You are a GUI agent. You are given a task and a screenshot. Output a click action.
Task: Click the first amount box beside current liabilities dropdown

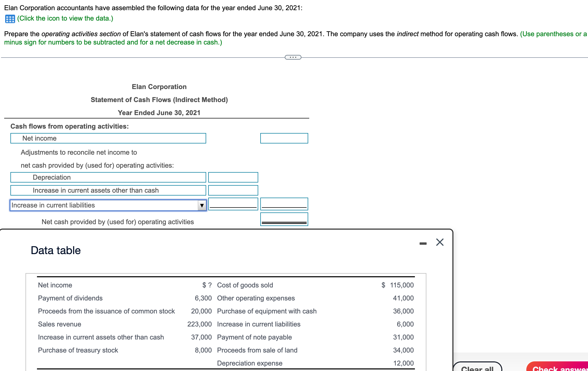click(x=233, y=204)
